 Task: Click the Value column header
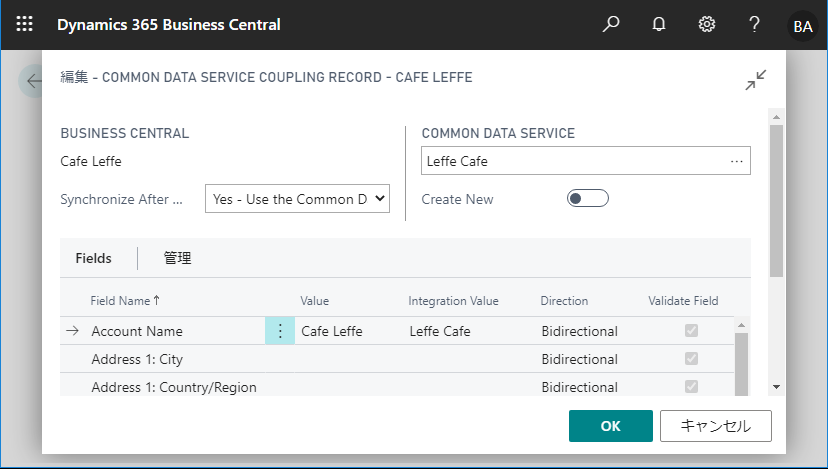click(x=315, y=301)
